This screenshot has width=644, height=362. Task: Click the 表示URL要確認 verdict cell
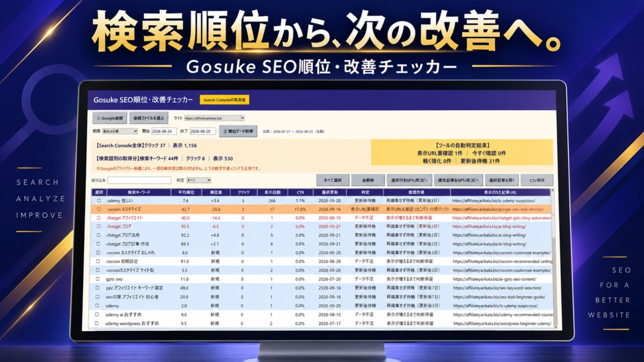pyautogui.click(x=365, y=209)
